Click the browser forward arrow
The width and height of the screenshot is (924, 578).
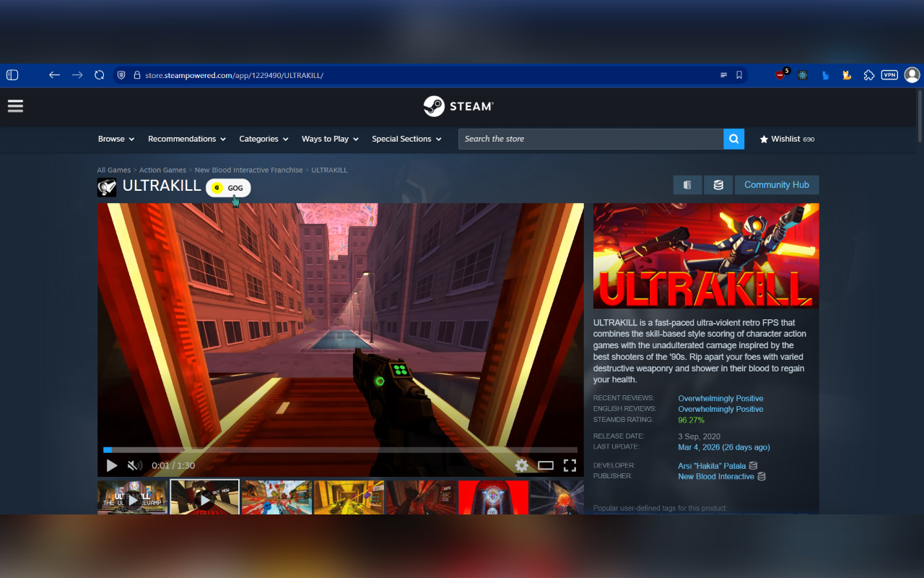77,75
